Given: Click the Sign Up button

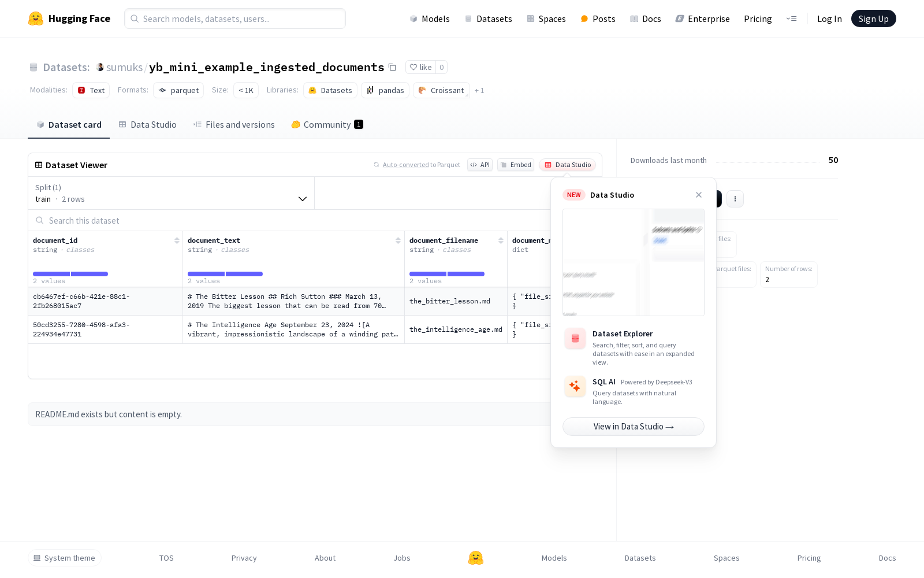Looking at the screenshot, I should pyautogui.click(x=874, y=18).
